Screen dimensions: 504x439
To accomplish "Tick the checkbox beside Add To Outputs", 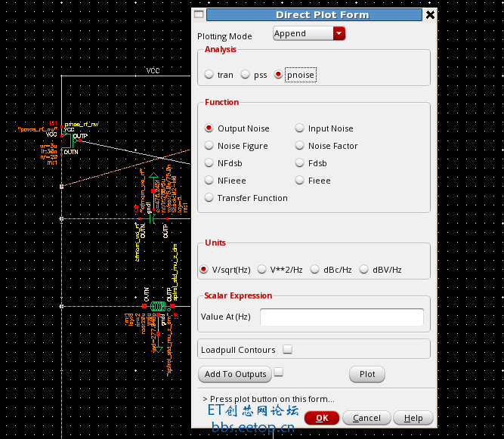I will coord(278,373).
